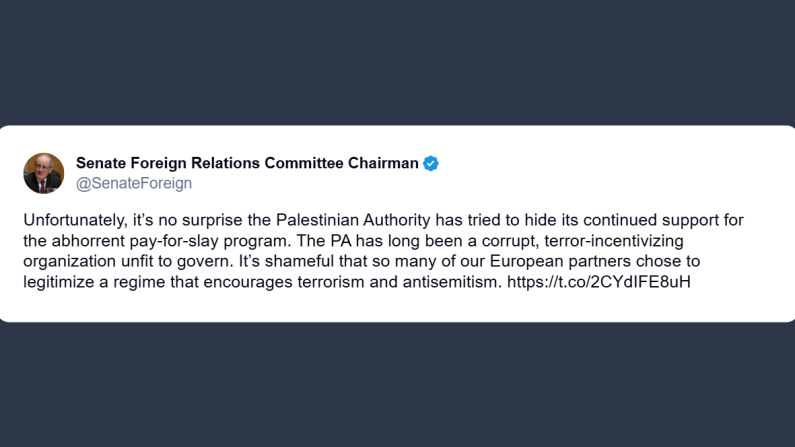Click the word "organization" in the tweet
Image resolution: width=795 pixels, height=447 pixels.
pos(65,261)
